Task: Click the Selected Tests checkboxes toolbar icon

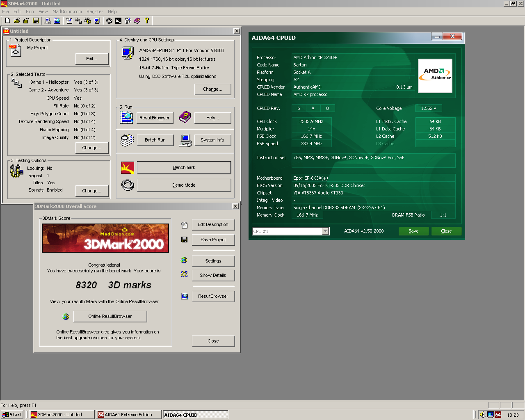Action: tap(78, 21)
